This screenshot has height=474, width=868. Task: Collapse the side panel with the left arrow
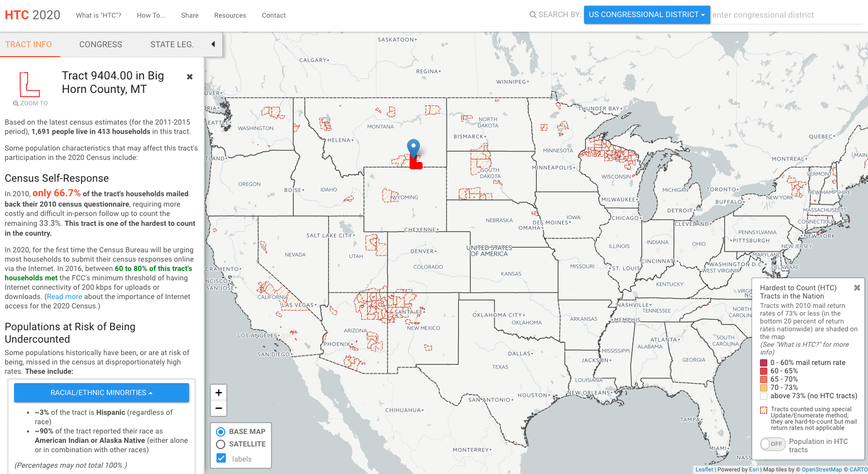click(x=213, y=44)
